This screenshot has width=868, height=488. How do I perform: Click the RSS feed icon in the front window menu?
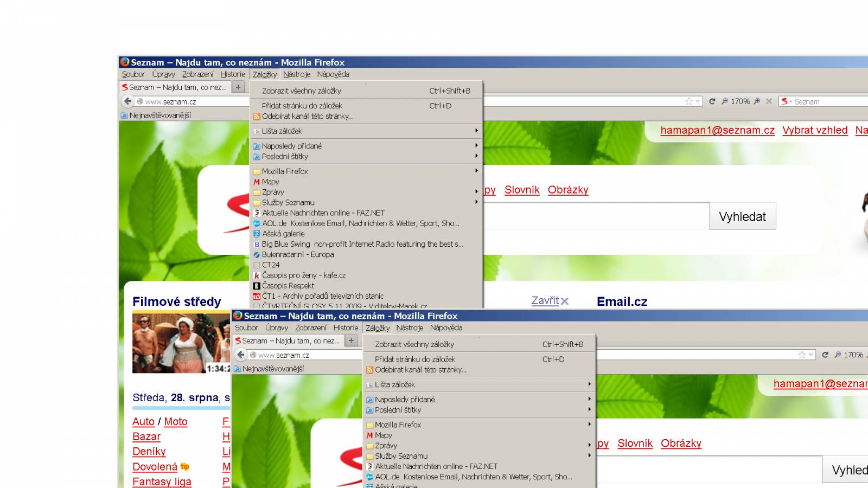[x=369, y=370]
